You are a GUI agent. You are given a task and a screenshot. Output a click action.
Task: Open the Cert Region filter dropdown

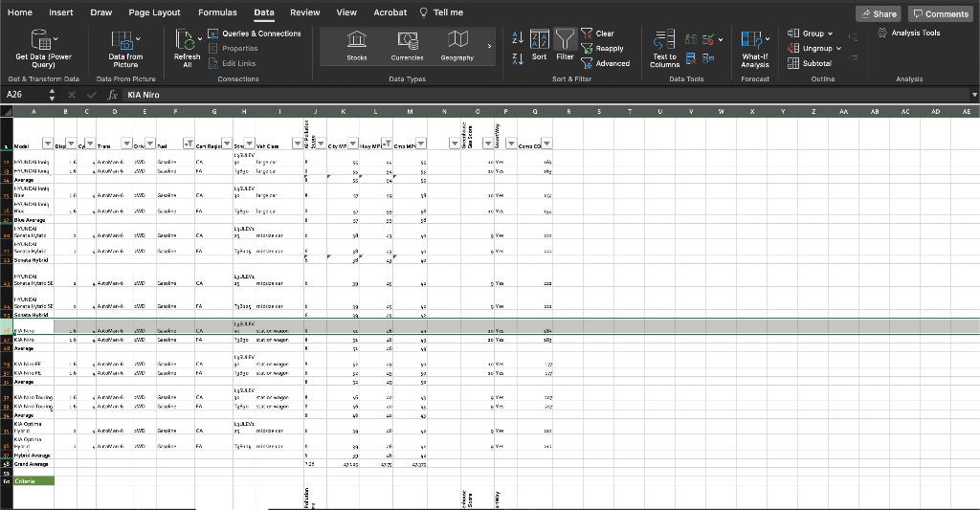226,144
